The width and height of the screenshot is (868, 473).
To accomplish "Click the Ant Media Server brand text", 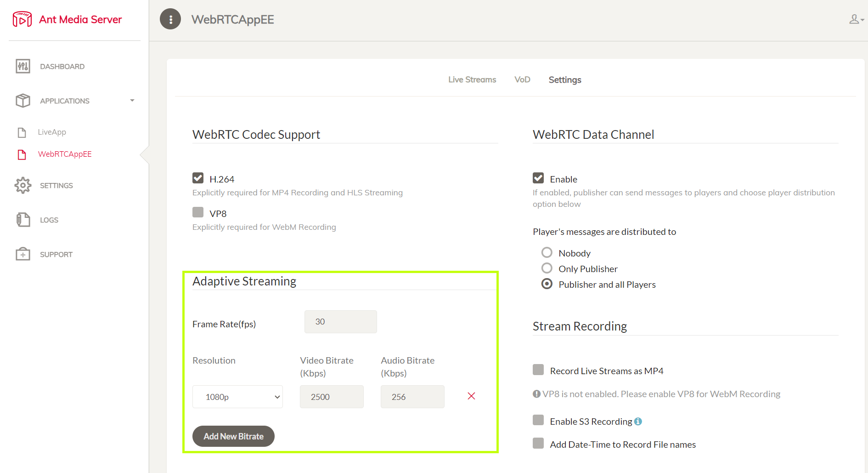I will [80, 19].
